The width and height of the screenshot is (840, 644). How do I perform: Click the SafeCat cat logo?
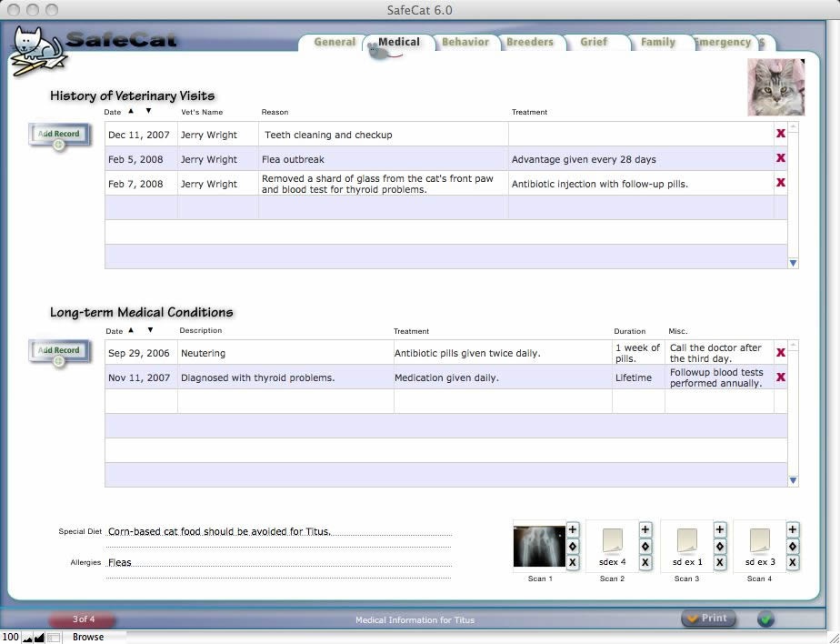(36, 51)
